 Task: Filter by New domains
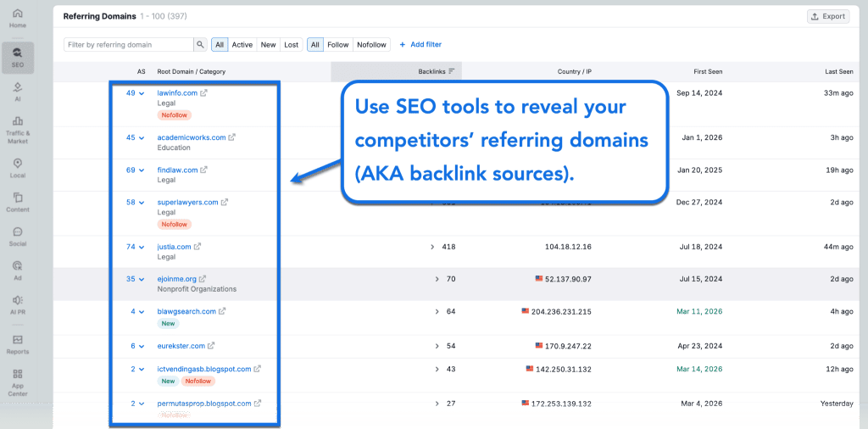click(x=268, y=45)
